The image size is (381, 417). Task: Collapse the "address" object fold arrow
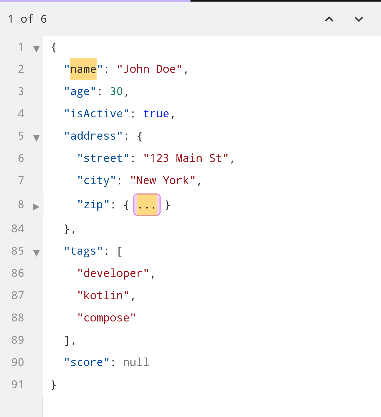pos(36,138)
